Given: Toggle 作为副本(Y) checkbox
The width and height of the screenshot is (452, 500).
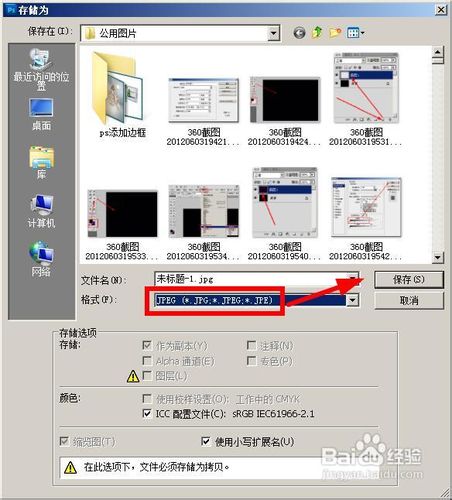Looking at the screenshot, I should coord(147,345).
